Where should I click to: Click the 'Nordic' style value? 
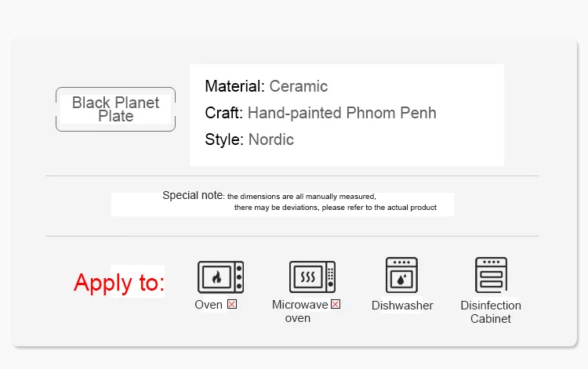tap(271, 139)
